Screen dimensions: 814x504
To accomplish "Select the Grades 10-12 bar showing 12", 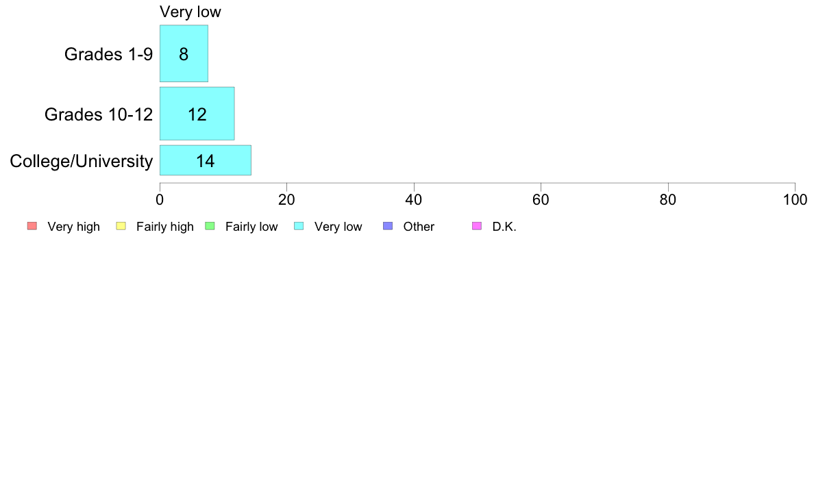I will [x=197, y=114].
